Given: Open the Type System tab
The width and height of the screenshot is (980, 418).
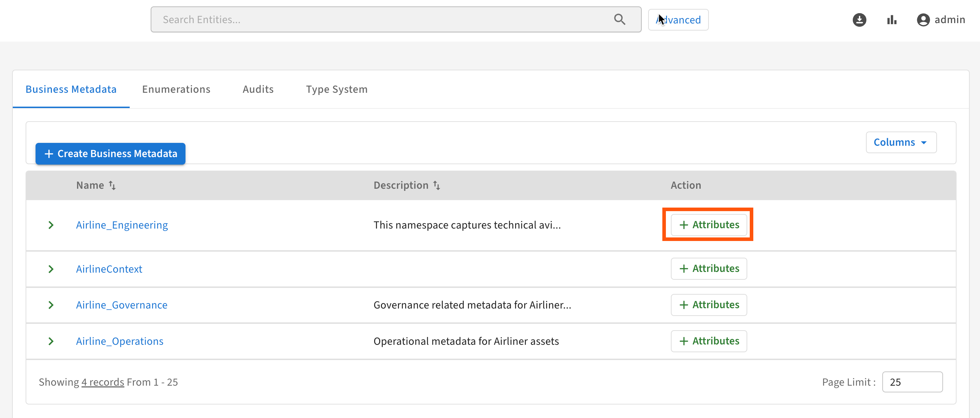Looking at the screenshot, I should point(337,89).
